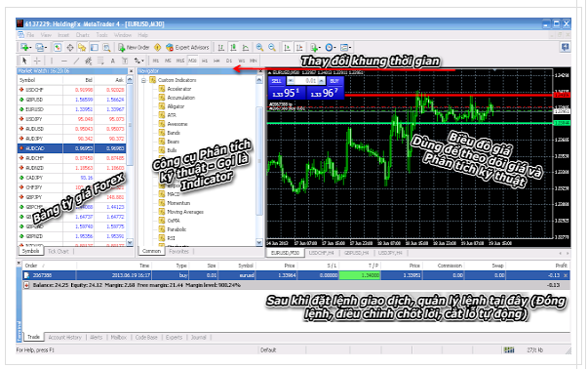Click the BUY one-click trading button
This screenshot has width=588, height=369.
coord(334,81)
